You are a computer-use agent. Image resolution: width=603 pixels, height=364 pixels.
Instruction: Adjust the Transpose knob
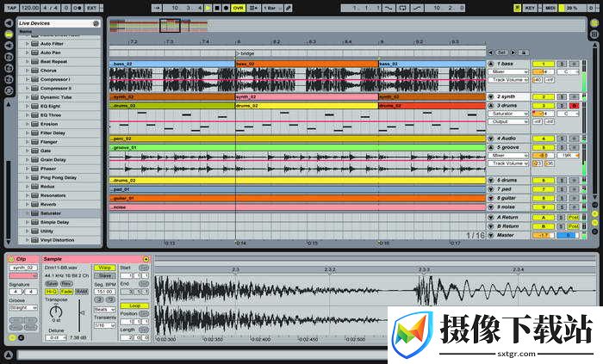point(56,312)
